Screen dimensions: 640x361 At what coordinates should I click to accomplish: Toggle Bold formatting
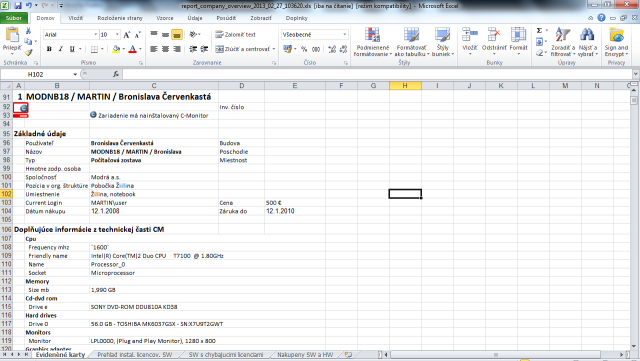click(49, 49)
